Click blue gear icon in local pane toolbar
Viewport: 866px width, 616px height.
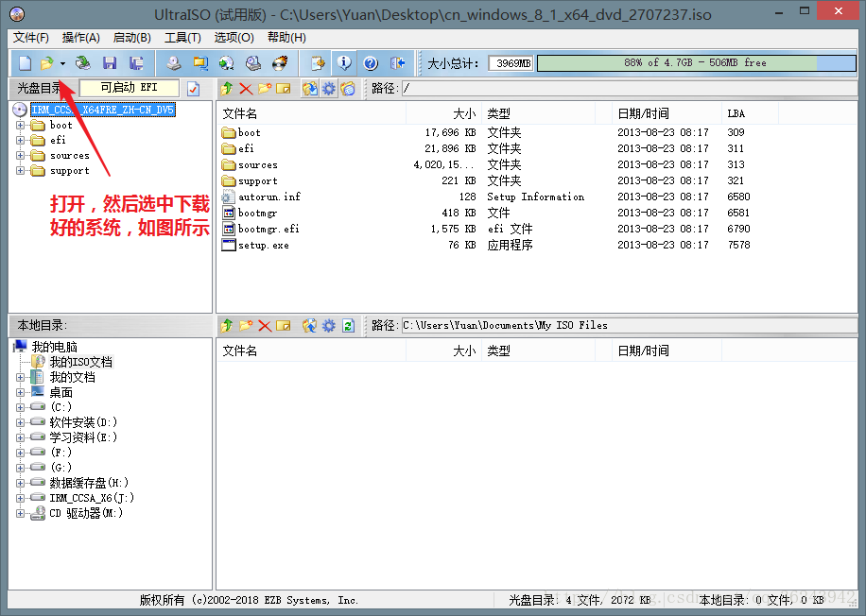[x=329, y=326]
